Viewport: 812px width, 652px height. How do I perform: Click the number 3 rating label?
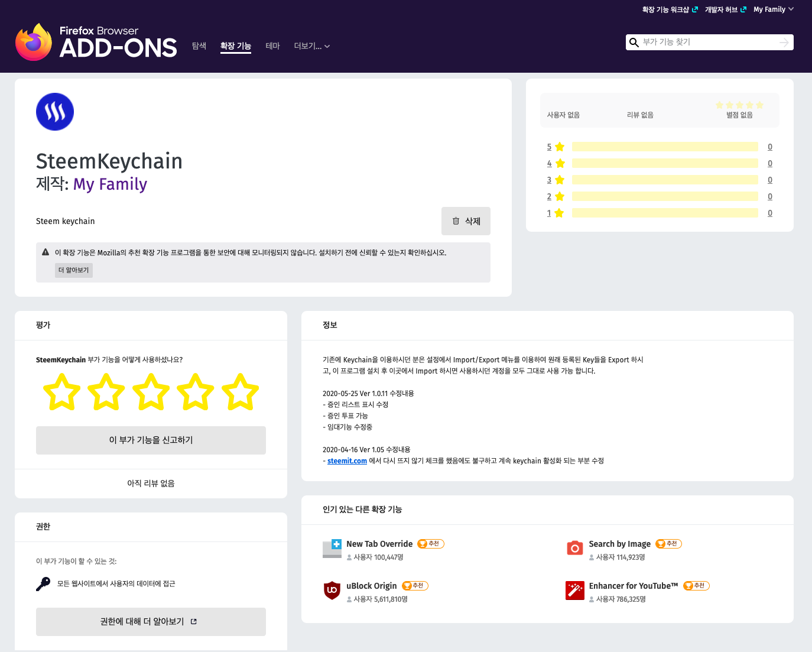pyautogui.click(x=549, y=180)
